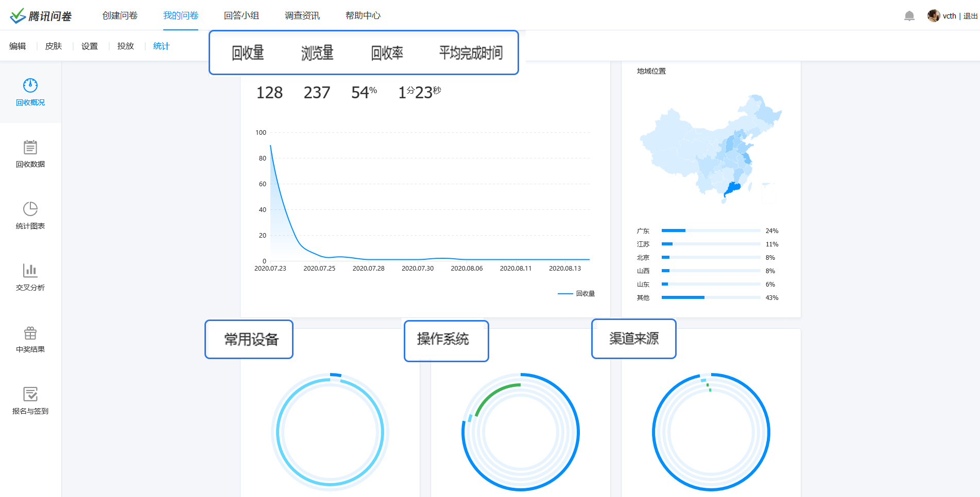
Task: Open 报名与签到 in the sidebar
Action: (x=30, y=401)
